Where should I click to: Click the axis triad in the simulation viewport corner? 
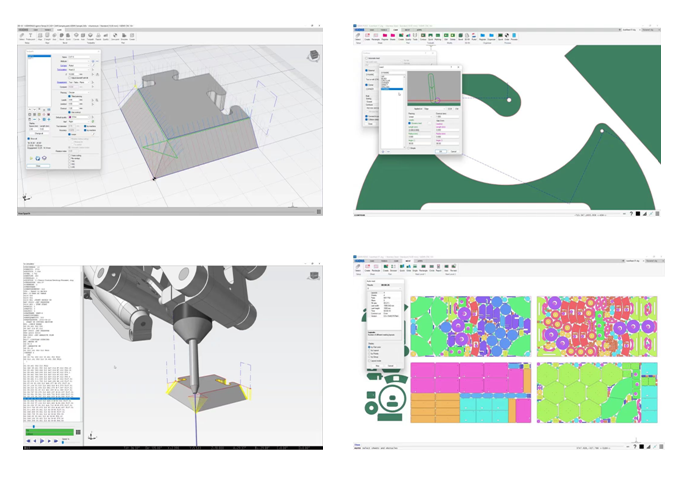tap(93, 436)
